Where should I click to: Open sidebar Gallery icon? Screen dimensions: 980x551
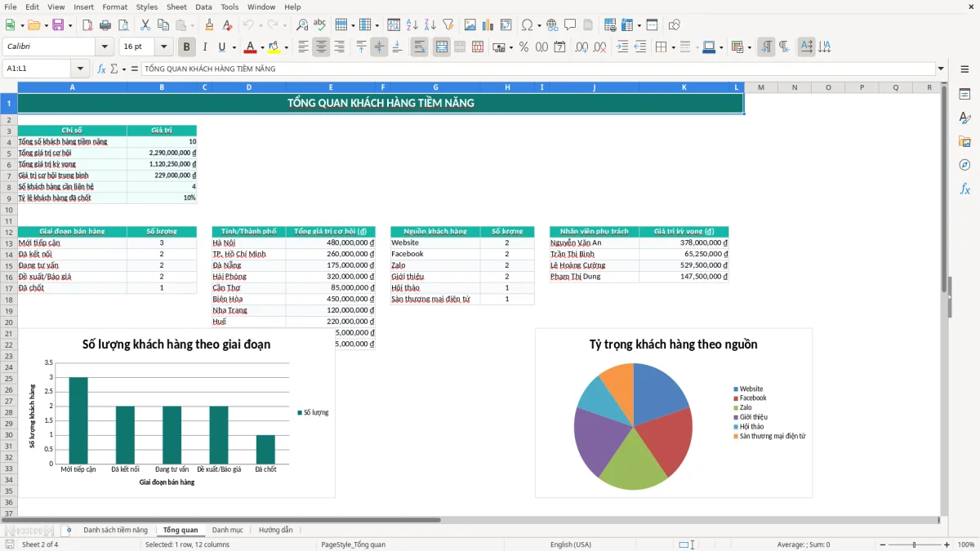(x=964, y=141)
